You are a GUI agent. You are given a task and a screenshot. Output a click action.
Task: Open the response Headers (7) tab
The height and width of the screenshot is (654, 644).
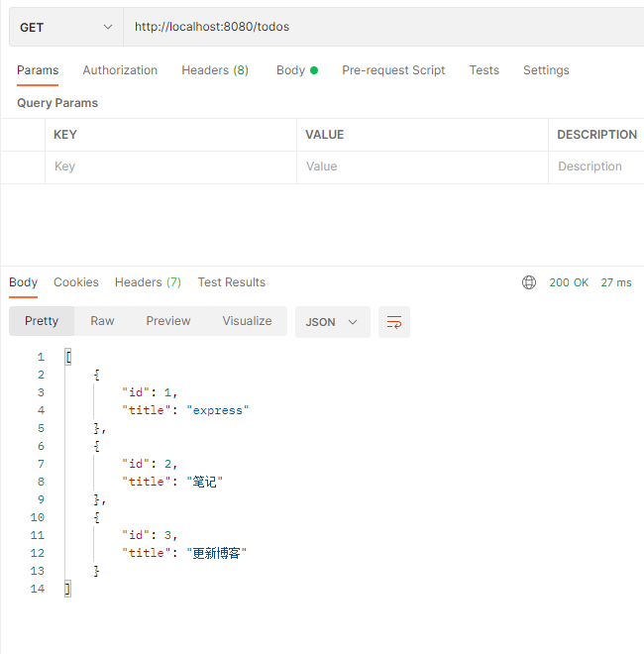pyautogui.click(x=148, y=282)
